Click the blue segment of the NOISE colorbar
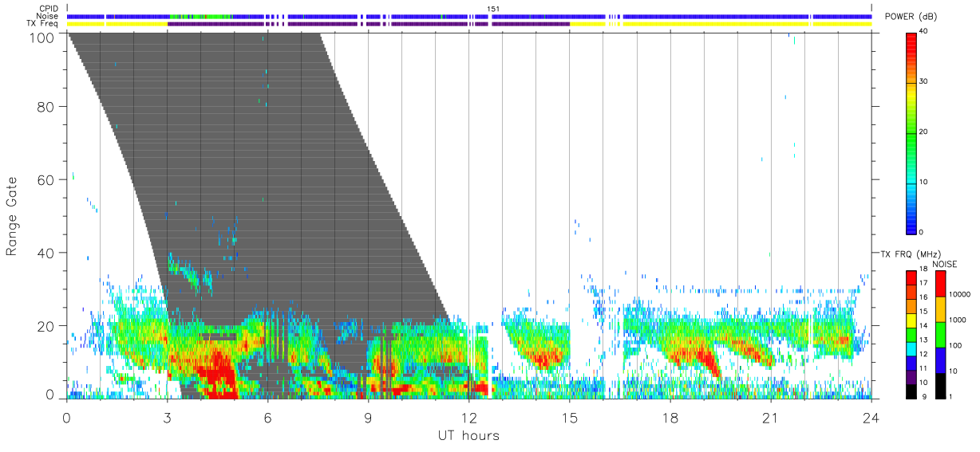980x452 pixels. pos(939,360)
